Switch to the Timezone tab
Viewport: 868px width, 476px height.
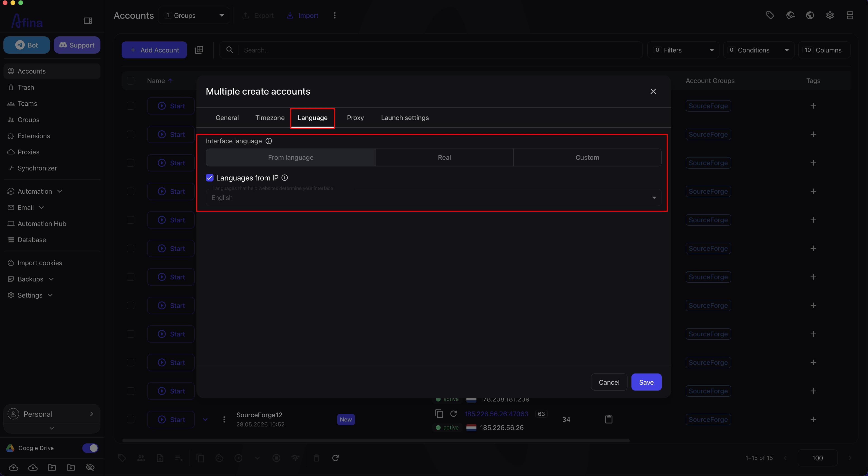[x=270, y=118]
